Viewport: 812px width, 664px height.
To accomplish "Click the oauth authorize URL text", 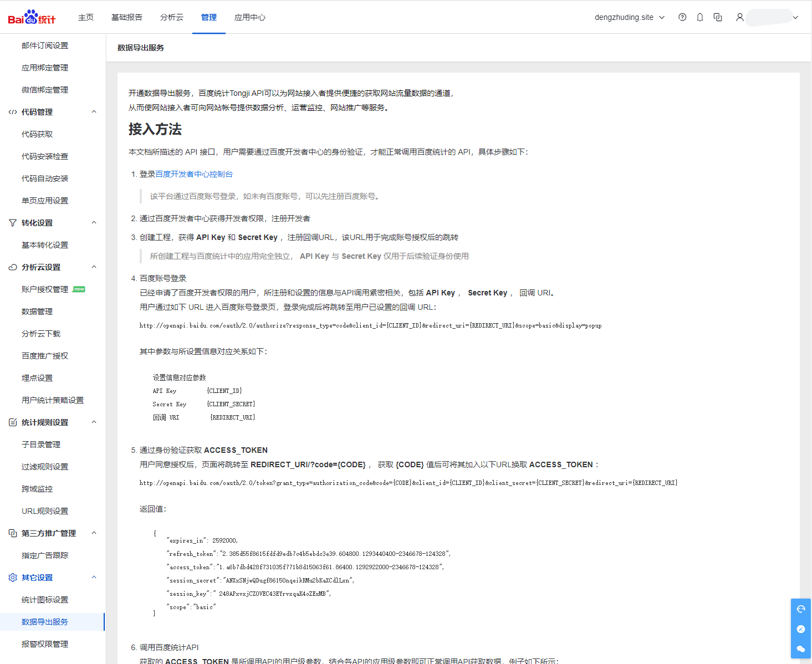I will (370, 325).
